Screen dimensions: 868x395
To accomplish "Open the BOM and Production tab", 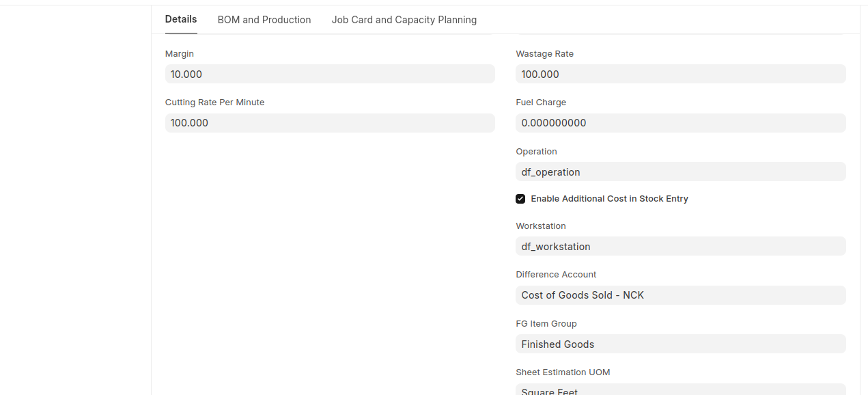I will (x=264, y=20).
